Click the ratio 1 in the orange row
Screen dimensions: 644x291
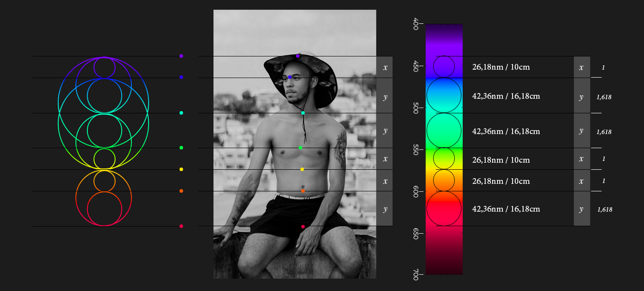pyautogui.click(x=603, y=181)
